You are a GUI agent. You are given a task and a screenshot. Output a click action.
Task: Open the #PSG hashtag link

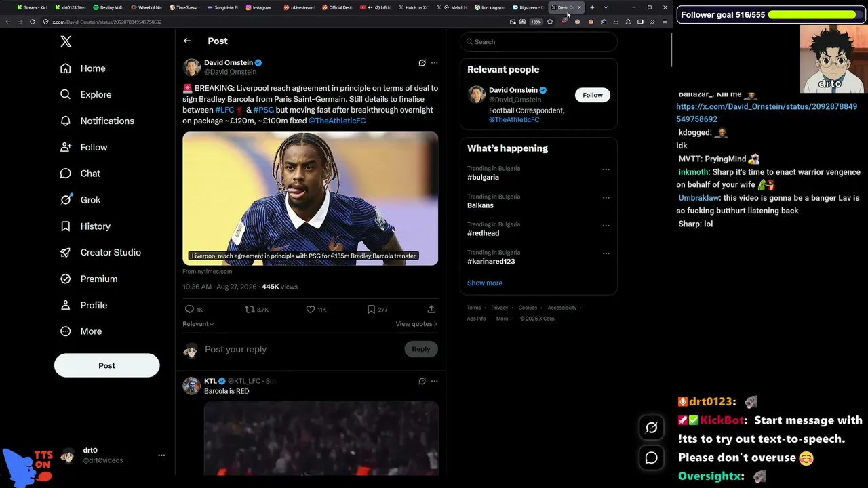[x=264, y=110]
